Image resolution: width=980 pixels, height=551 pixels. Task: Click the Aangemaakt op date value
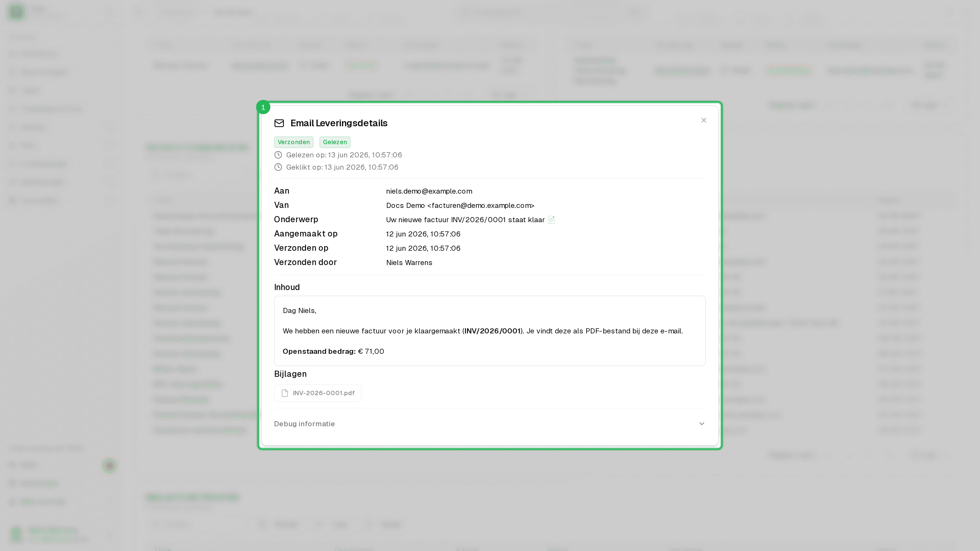coord(423,234)
